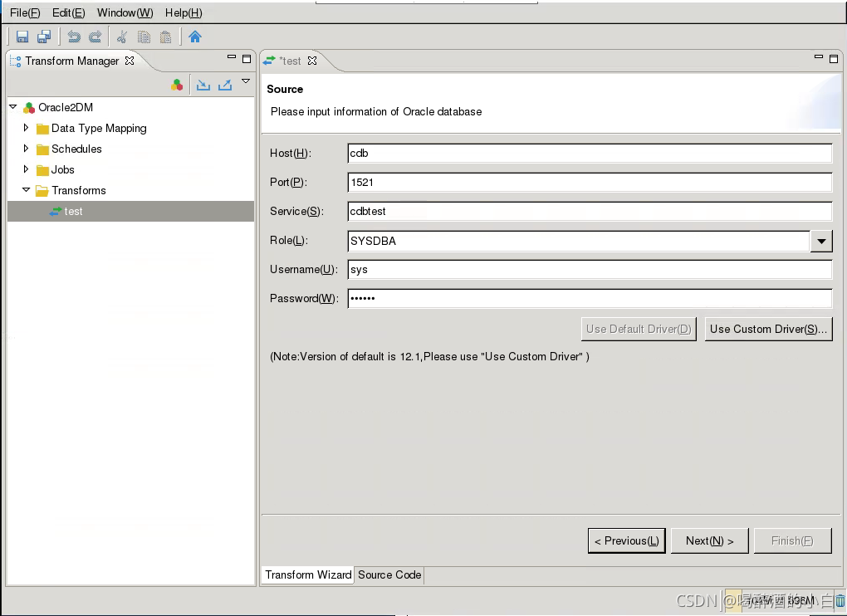The height and width of the screenshot is (616, 847).
Task: Click the Copy toolbar icon
Action: click(x=144, y=37)
